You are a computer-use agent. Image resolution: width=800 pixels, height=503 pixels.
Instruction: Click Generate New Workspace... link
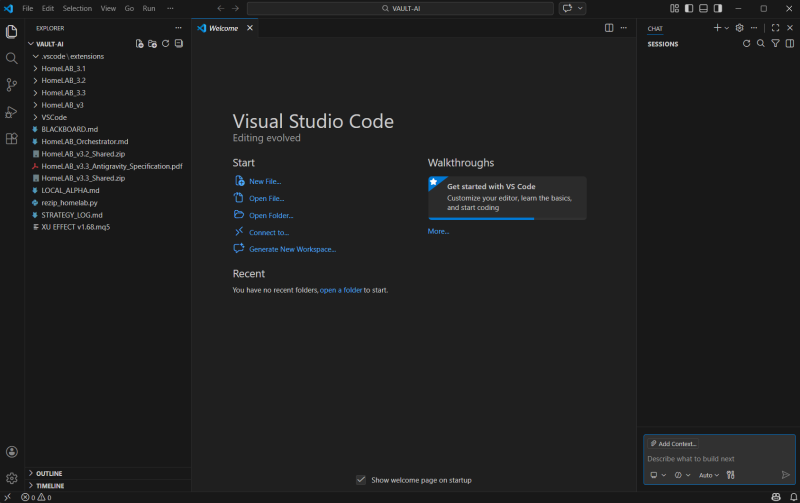[292, 249]
